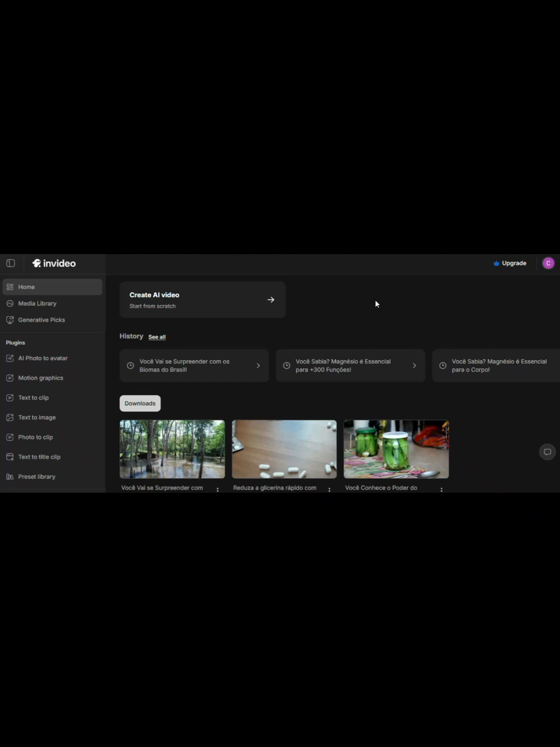
Task: Open the flooded forest video thumbnail
Action: (172, 449)
